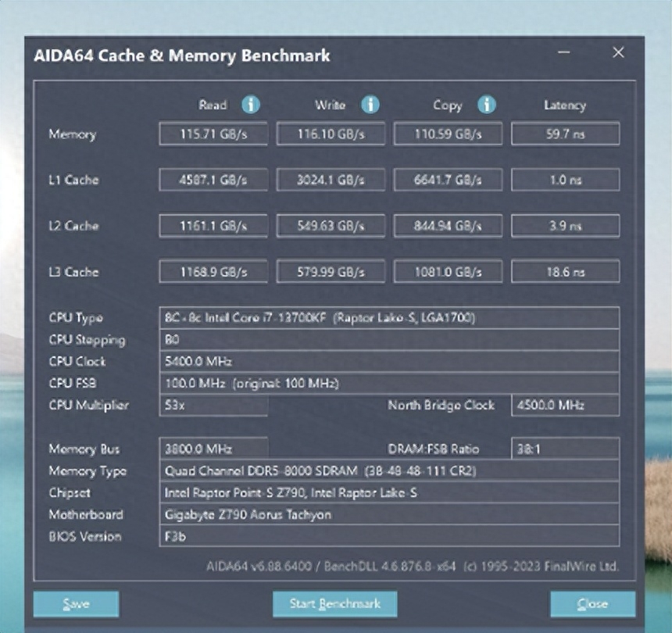Click the L1 Cache Latency value 1.0 ns
This screenshot has height=633, width=672.
565,180
